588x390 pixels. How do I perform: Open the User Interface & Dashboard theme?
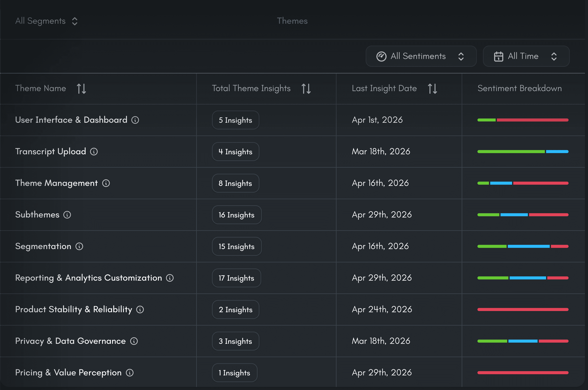(71, 120)
